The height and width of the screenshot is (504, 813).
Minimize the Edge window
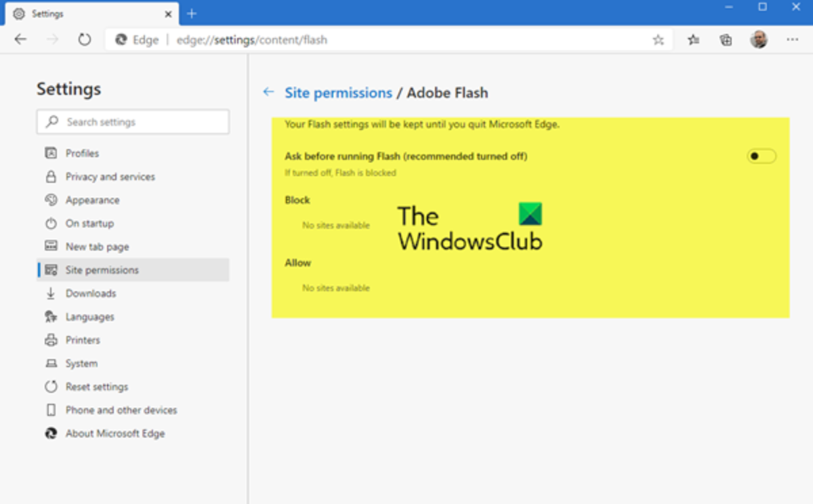point(730,7)
